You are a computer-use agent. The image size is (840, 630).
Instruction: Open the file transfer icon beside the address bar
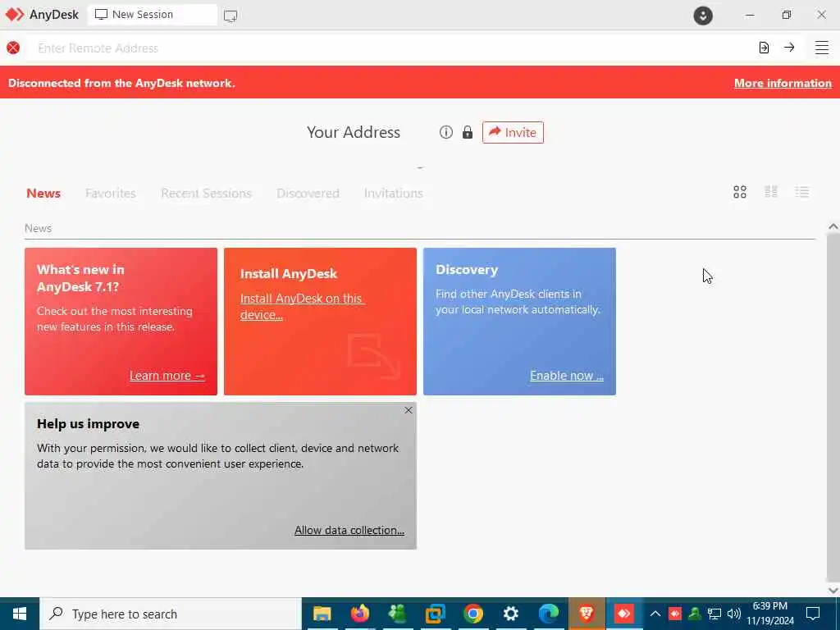tap(764, 48)
